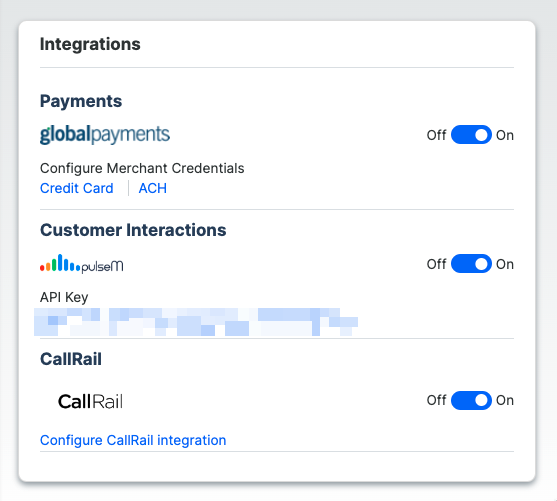Toggle the CallRail integration switch
The width and height of the screenshot is (557, 501).
(471, 400)
